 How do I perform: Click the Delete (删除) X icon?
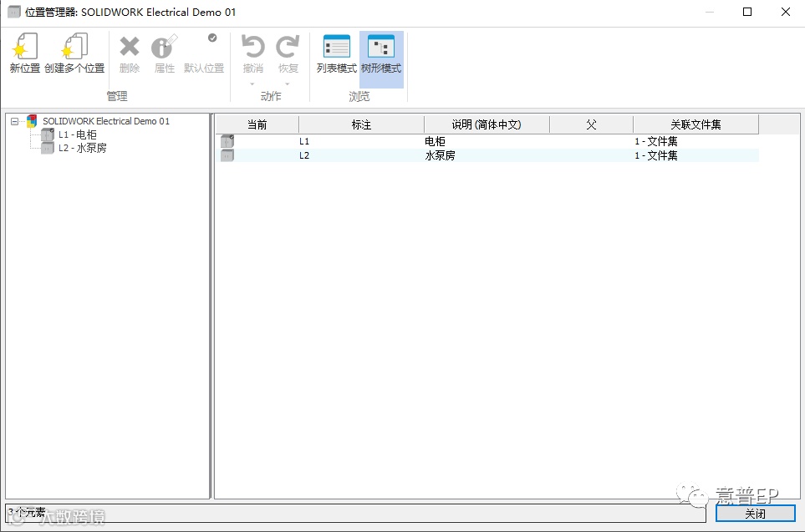[130, 47]
